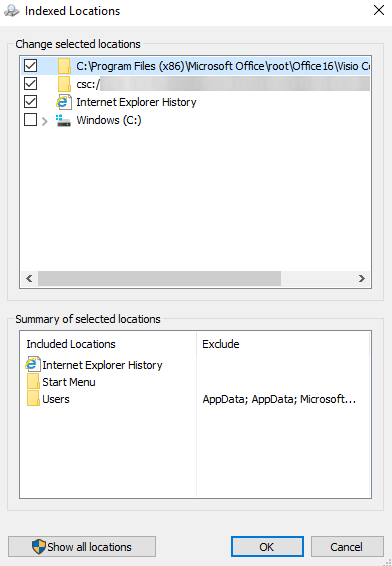Image resolution: width=392 pixels, height=566 pixels.
Task: Uncheck the Program Files Visio location checkbox
Action: tap(30, 66)
